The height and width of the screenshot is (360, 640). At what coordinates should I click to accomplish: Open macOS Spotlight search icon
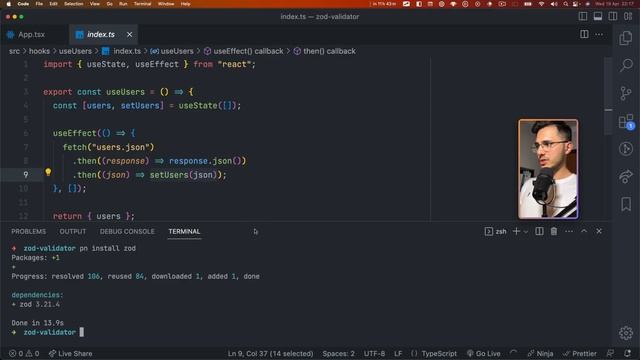click(x=565, y=4)
